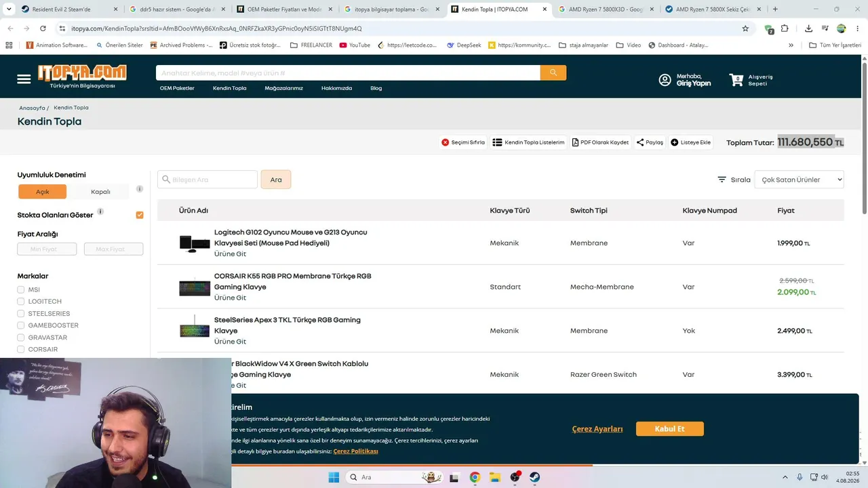Viewport: 868px width, 488px height.
Task: Switch to the AMD Ryzen 7 5800X3D Google tab
Action: (x=605, y=9)
